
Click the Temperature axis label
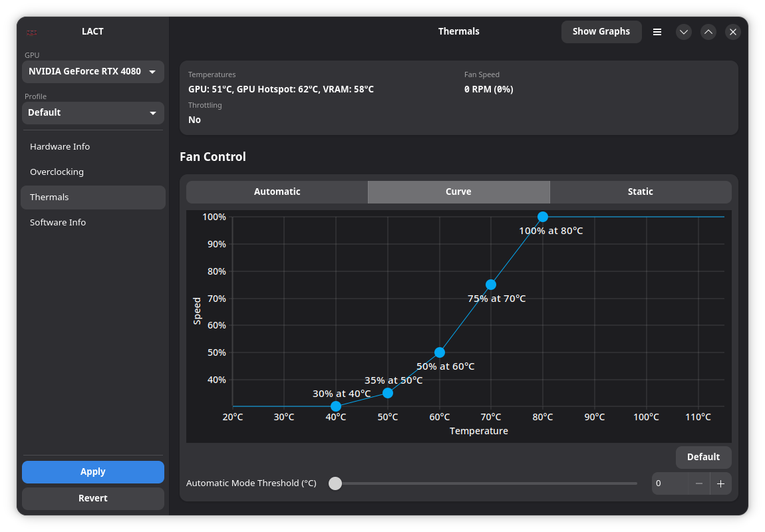478,431
